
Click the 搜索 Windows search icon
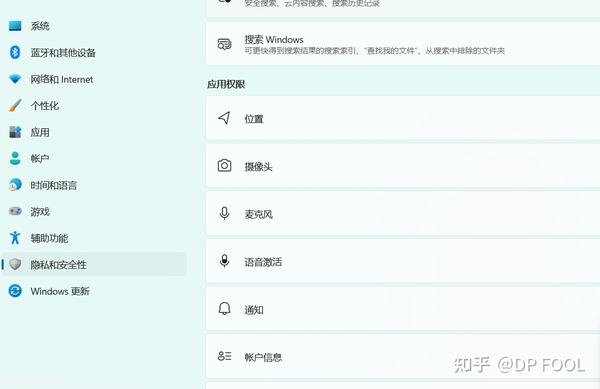224,44
